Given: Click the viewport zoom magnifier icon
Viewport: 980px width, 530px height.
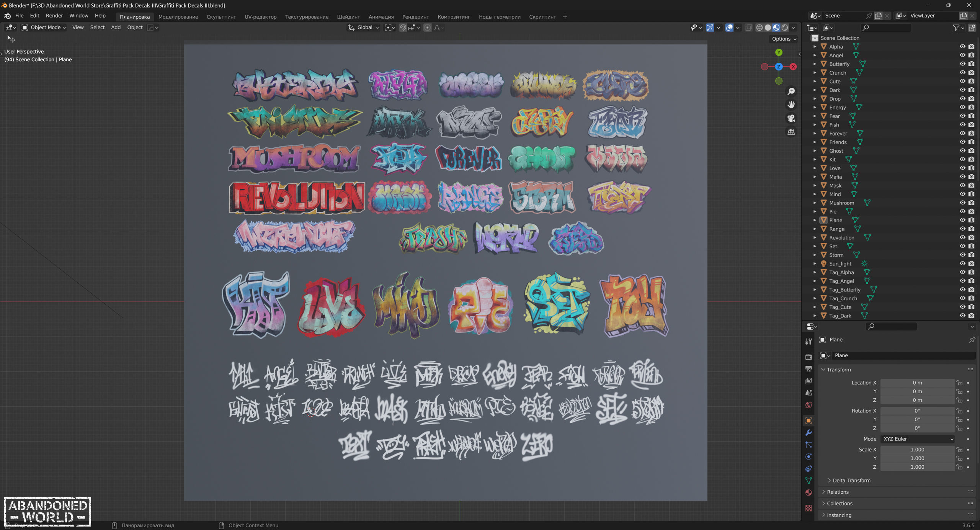Looking at the screenshot, I should [x=791, y=91].
